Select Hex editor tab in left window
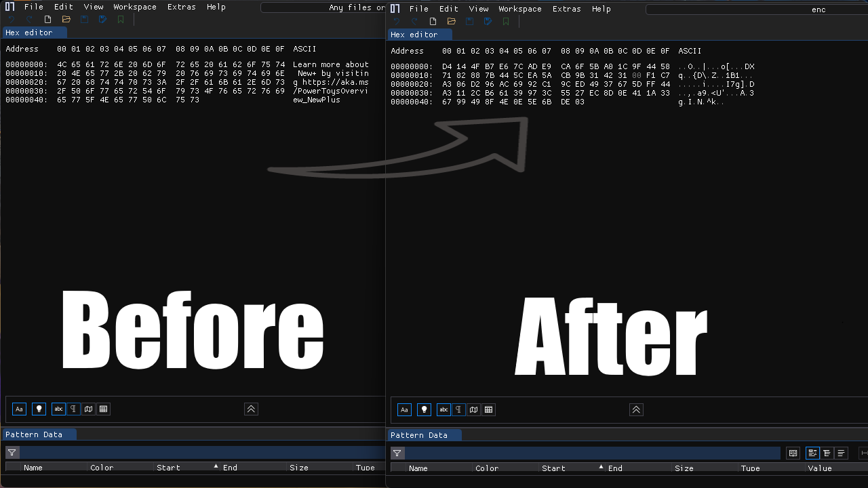868x488 pixels. pyautogui.click(x=34, y=33)
